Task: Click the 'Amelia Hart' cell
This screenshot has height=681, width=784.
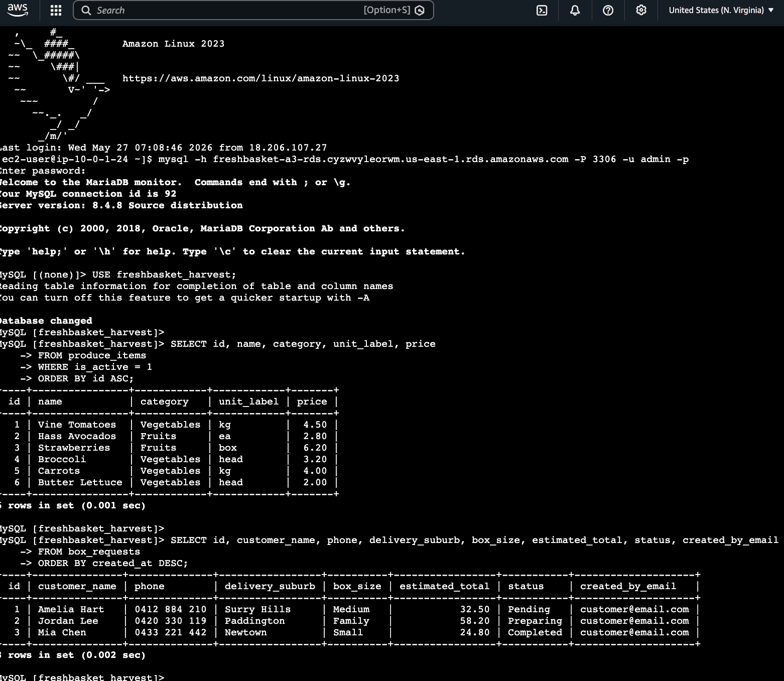Action: [x=71, y=609]
